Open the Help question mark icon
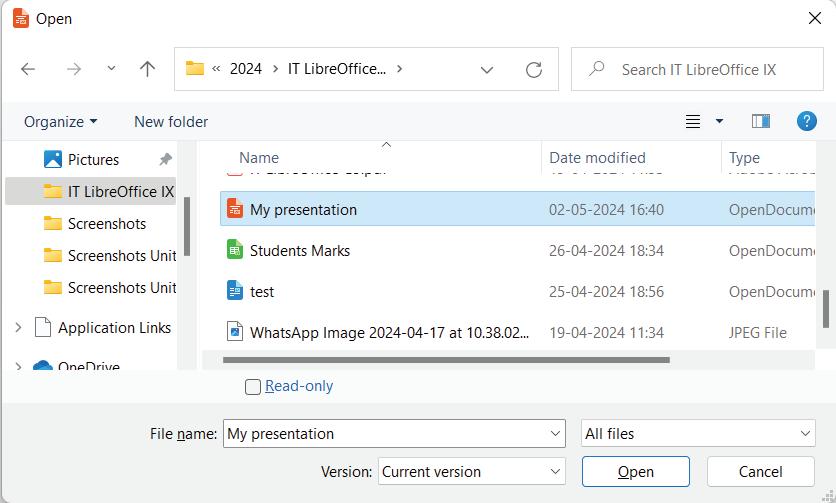 (807, 121)
